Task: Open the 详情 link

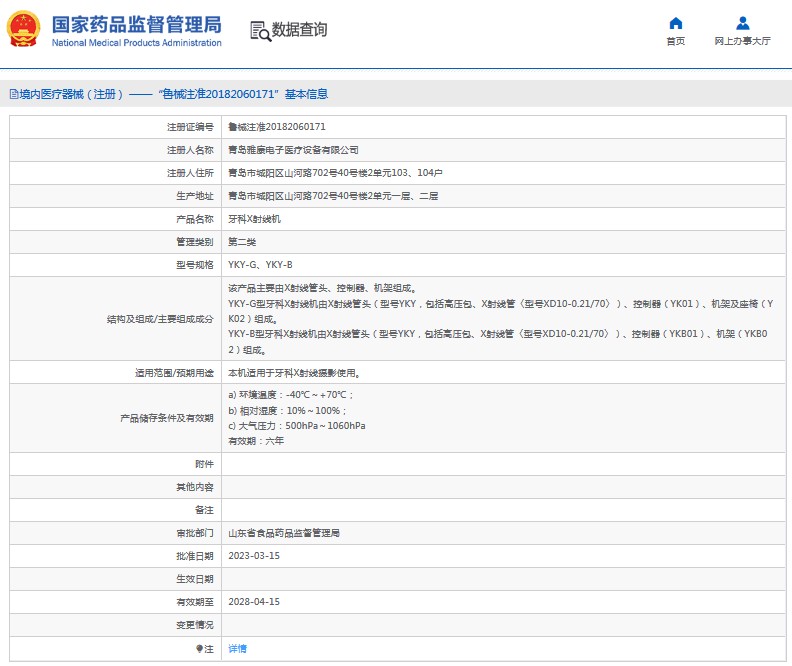Action: click(x=238, y=649)
